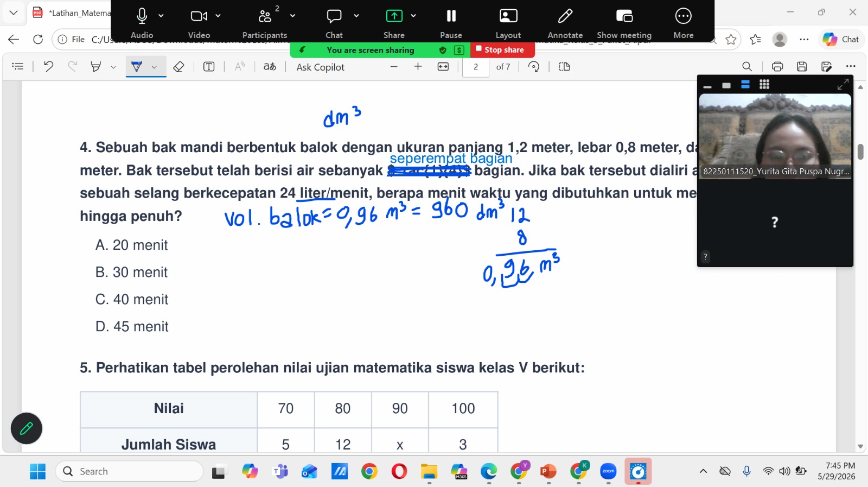The image size is (868, 487).
Task: Click the green floating pen button
Action: [x=27, y=428]
